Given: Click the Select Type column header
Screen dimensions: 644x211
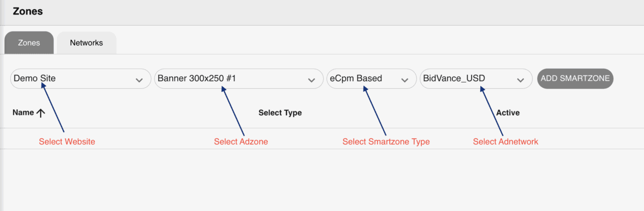Looking at the screenshot, I should pyautogui.click(x=280, y=113).
